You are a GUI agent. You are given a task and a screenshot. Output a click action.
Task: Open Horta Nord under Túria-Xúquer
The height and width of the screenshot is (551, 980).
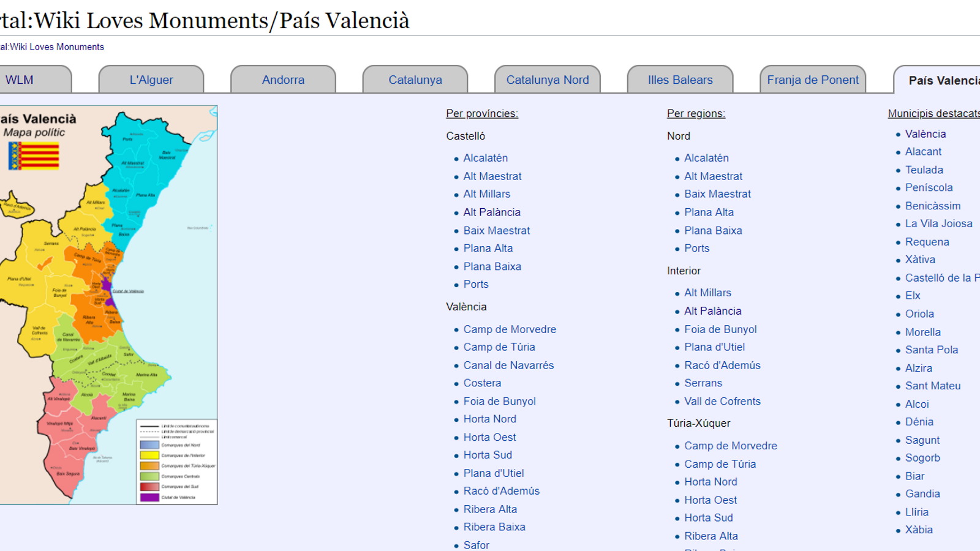(710, 482)
